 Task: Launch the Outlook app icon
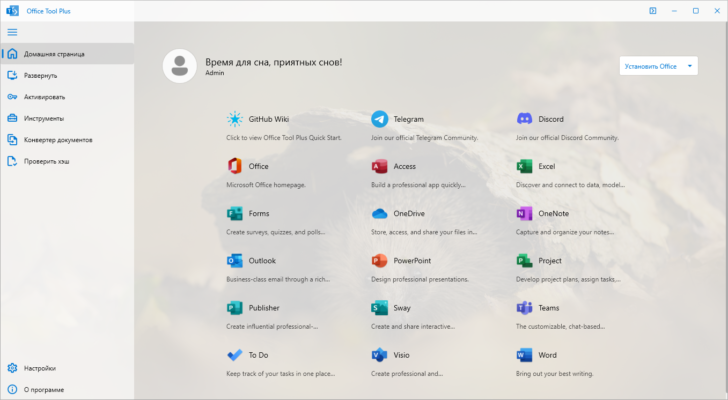tap(234, 261)
